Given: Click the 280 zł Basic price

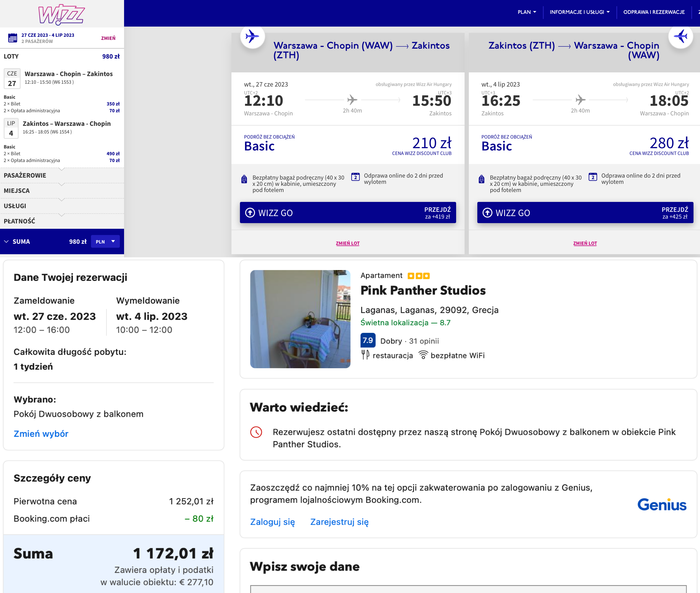Looking at the screenshot, I should tap(669, 143).
